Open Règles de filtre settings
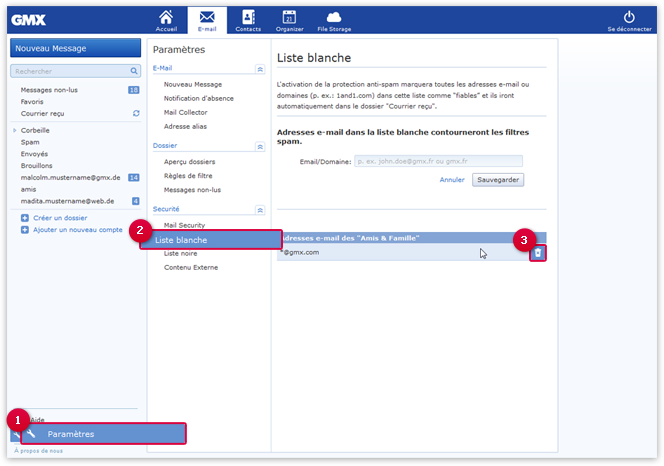 click(x=188, y=176)
